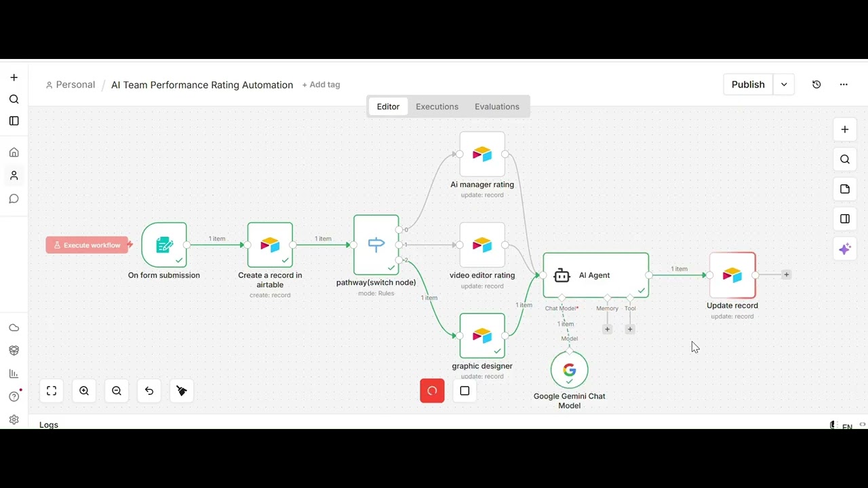Image resolution: width=868 pixels, height=488 pixels.
Task: Switch to the Evaluations tab
Action: click(x=497, y=106)
